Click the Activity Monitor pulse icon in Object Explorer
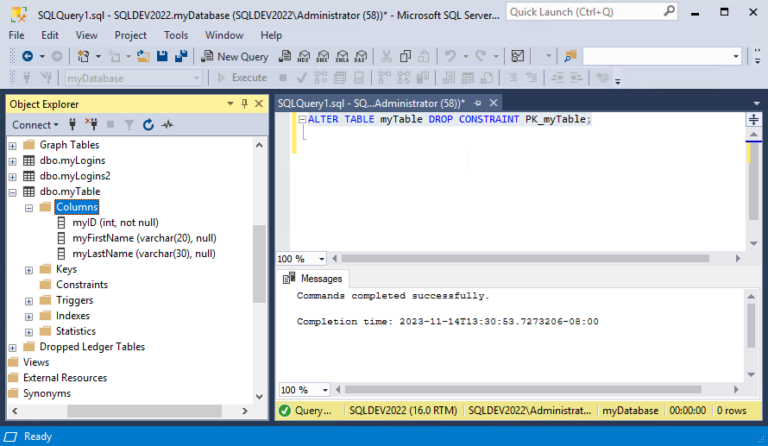768x446 pixels. coord(168,125)
